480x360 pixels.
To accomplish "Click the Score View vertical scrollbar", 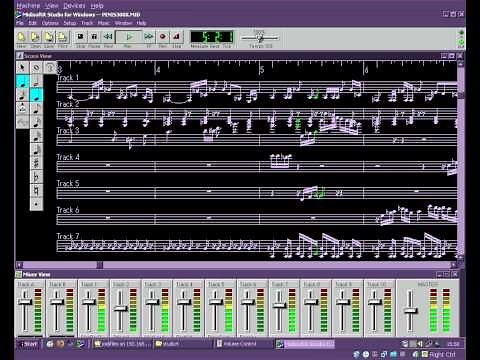I will [461, 161].
